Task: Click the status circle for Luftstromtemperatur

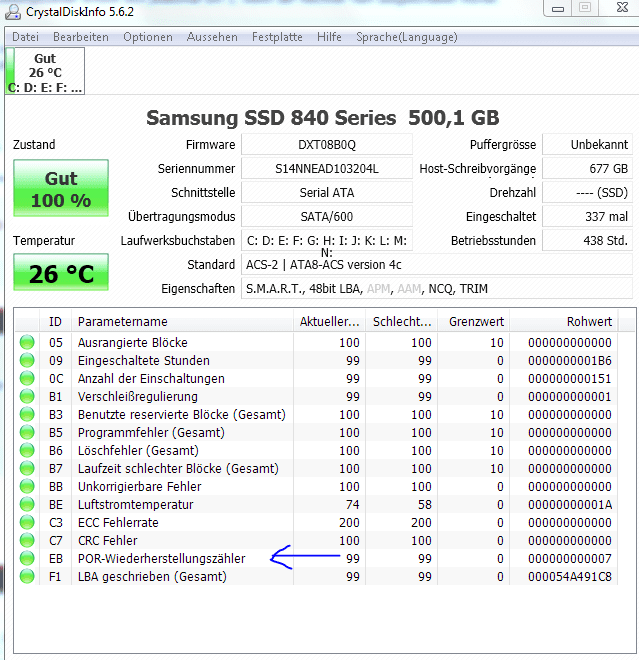Action: [27, 504]
